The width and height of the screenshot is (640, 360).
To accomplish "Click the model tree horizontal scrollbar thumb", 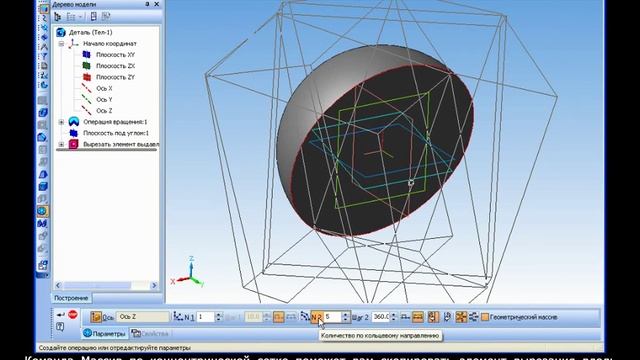I will click(x=97, y=285).
